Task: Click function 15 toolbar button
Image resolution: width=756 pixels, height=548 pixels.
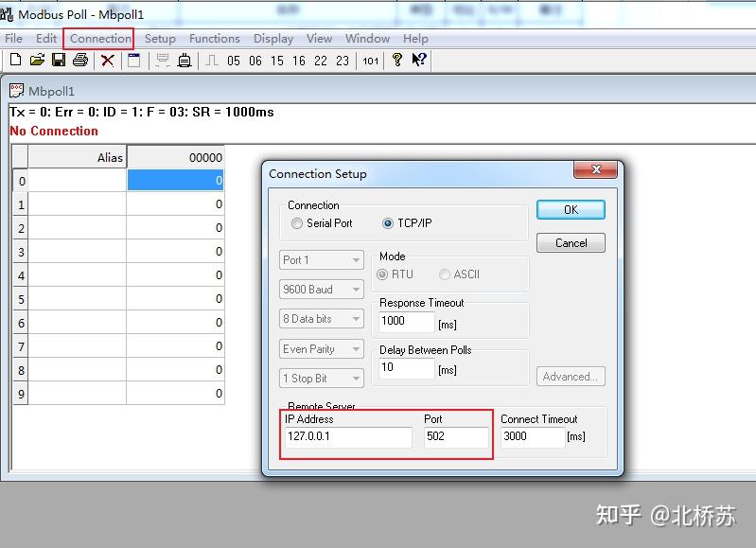Action: click(276, 61)
